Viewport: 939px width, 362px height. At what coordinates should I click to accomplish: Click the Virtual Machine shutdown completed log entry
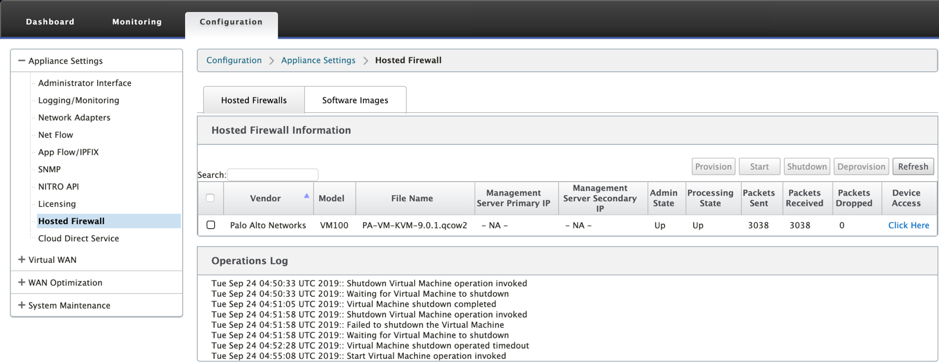pyautogui.click(x=354, y=304)
